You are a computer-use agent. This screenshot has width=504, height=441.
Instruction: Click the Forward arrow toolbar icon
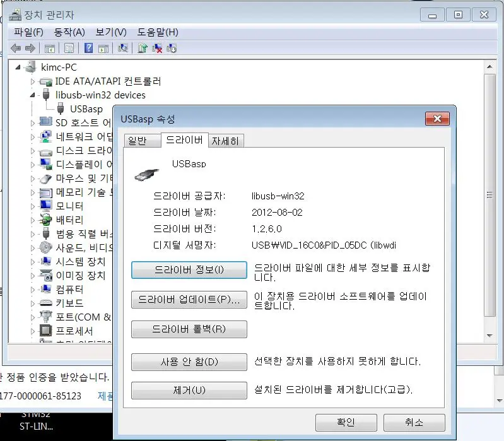[x=30, y=49]
